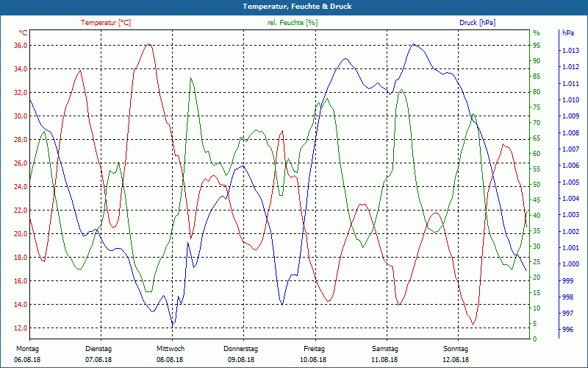Select the 'Freitag' day label

click(315, 349)
